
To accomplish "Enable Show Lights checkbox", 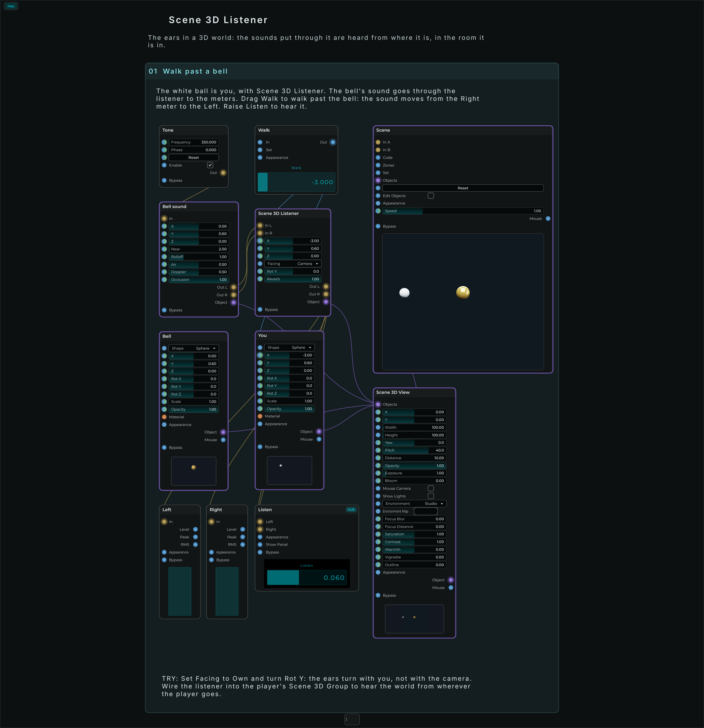I will [431, 496].
